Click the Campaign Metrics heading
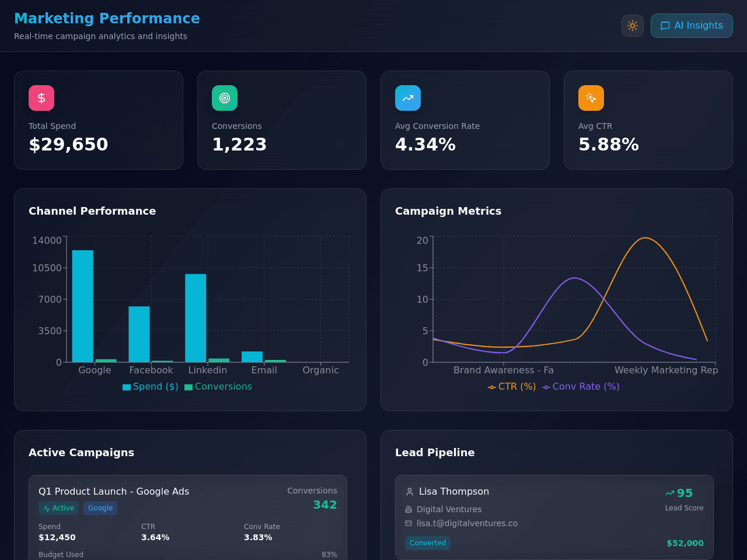The height and width of the screenshot is (560, 747). [x=448, y=211]
